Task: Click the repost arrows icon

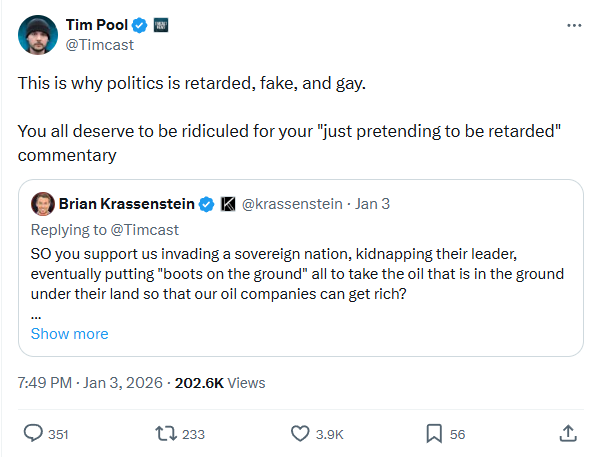Action: click(166, 434)
